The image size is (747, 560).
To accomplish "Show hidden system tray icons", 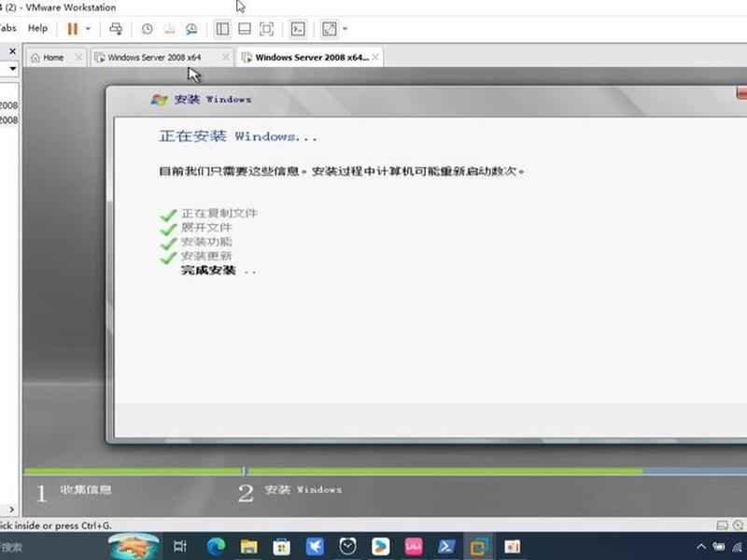I will [701, 547].
